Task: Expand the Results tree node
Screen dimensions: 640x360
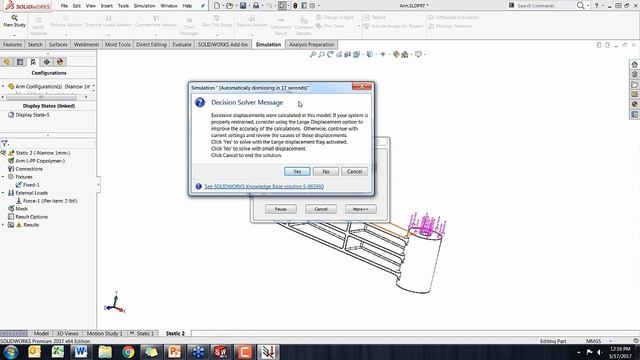Action: 3,225
